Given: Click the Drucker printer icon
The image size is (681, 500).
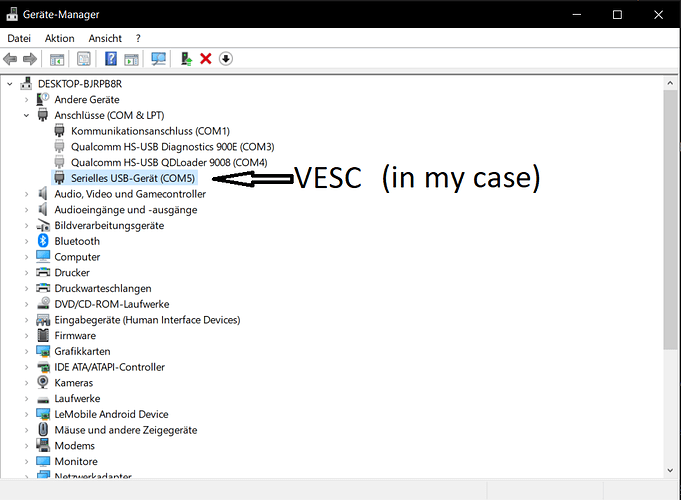Looking at the screenshot, I should point(43,272).
